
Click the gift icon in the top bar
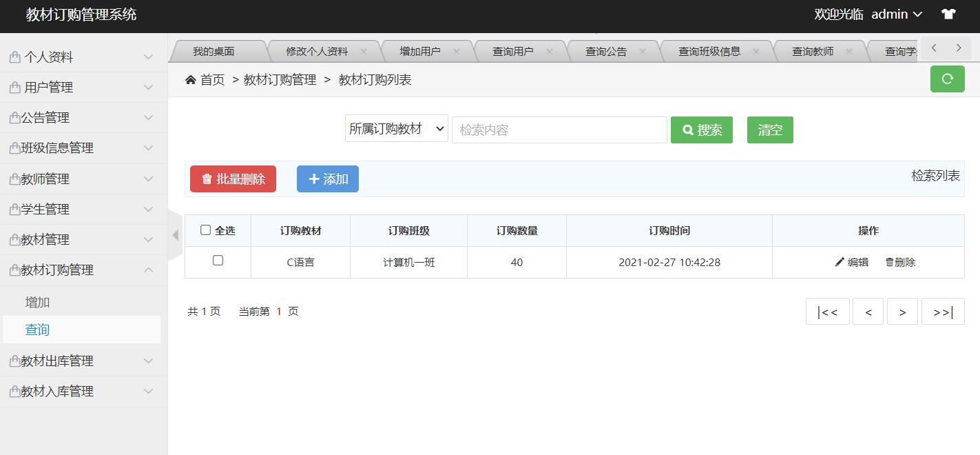948,14
